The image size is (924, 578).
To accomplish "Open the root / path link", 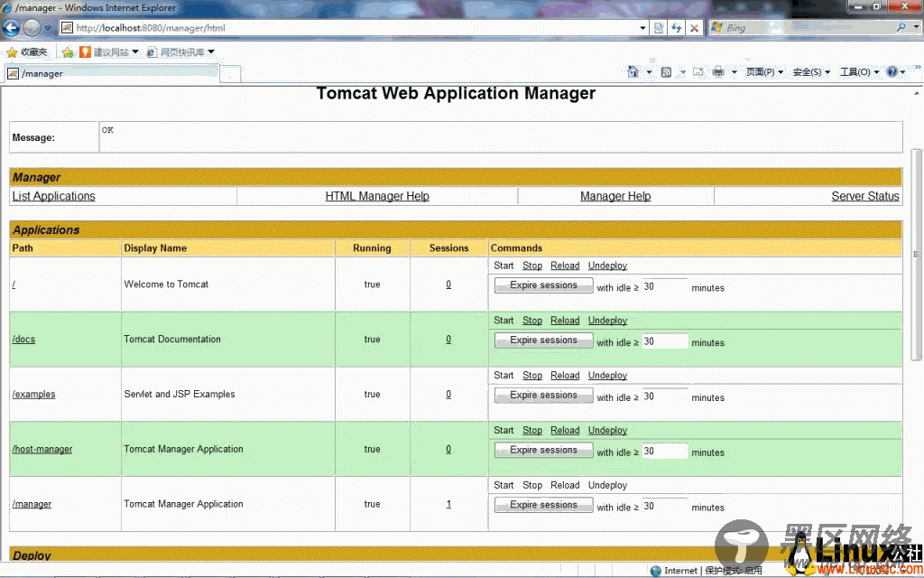I will pos(14,284).
